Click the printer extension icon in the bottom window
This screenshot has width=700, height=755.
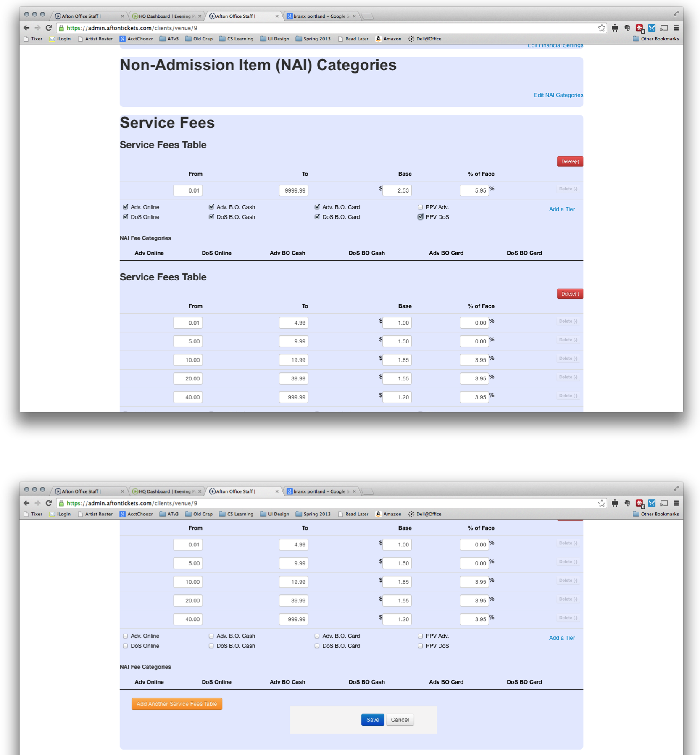coord(615,503)
